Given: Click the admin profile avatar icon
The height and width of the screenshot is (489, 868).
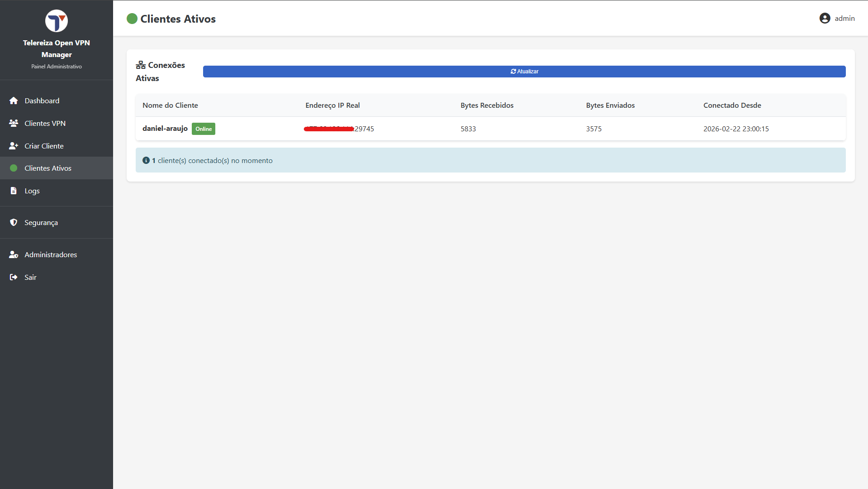Looking at the screenshot, I should (x=825, y=18).
